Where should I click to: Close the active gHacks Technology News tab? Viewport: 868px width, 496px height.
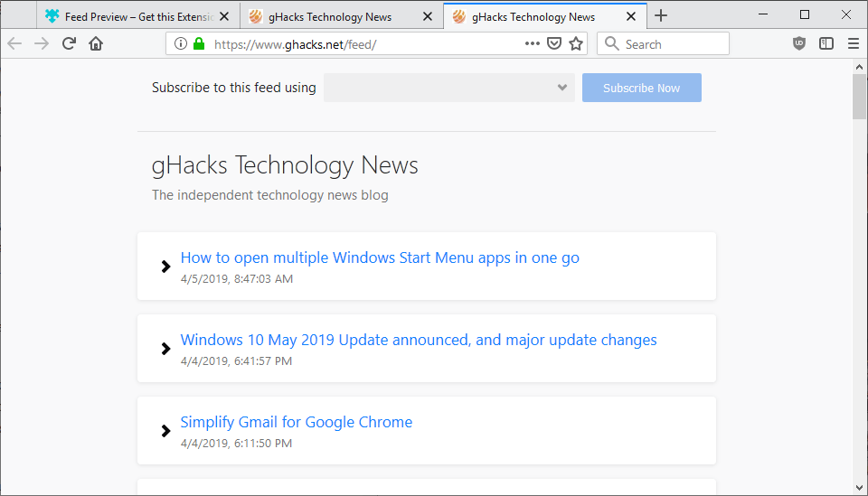(630, 16)
